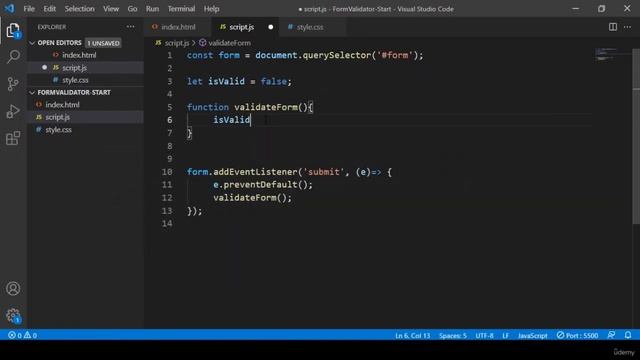640x360 pixels.
Task: Click 'preventDefault' on line 11
Action: tap(260, 184)
